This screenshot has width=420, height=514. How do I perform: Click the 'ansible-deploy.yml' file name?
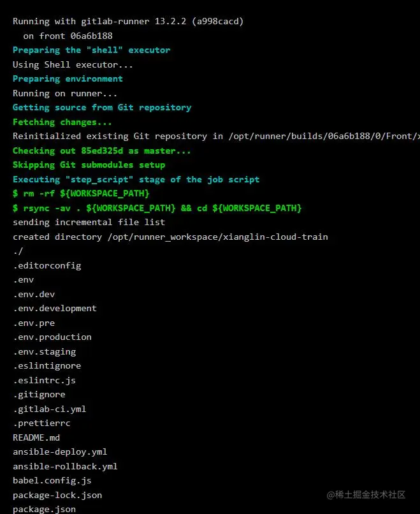click(x=60, y=452)
